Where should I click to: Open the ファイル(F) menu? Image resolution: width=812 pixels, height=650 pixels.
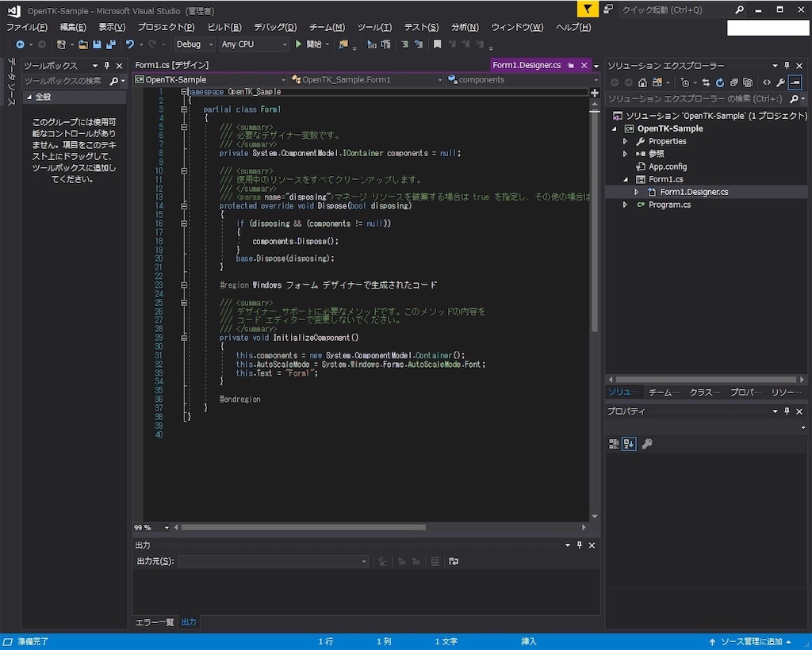coord(27,28)
